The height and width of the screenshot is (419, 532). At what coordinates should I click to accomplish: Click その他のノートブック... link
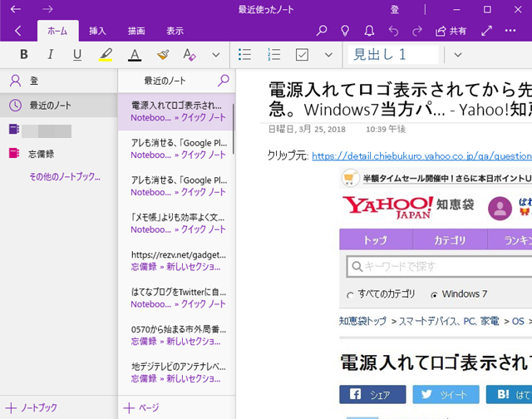click(65, 177)
